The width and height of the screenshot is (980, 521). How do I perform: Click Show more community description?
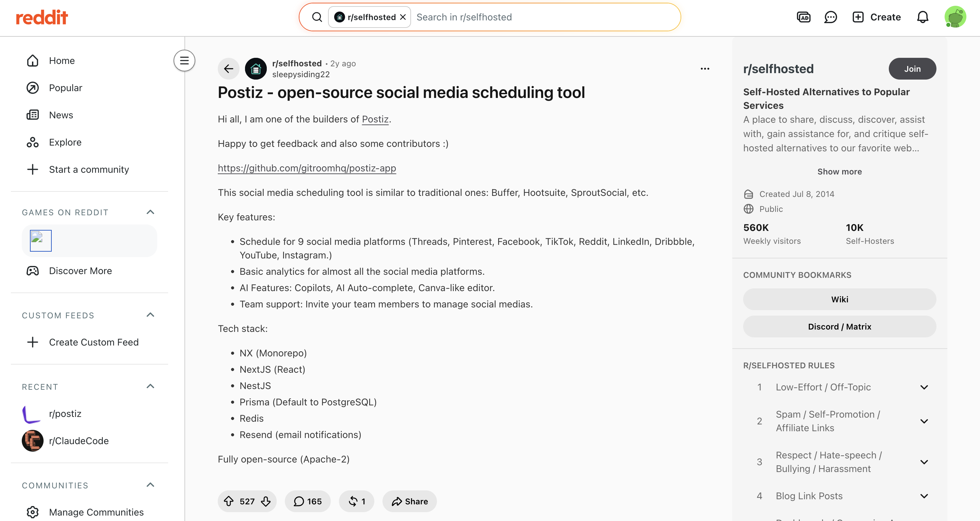(839, 171)
